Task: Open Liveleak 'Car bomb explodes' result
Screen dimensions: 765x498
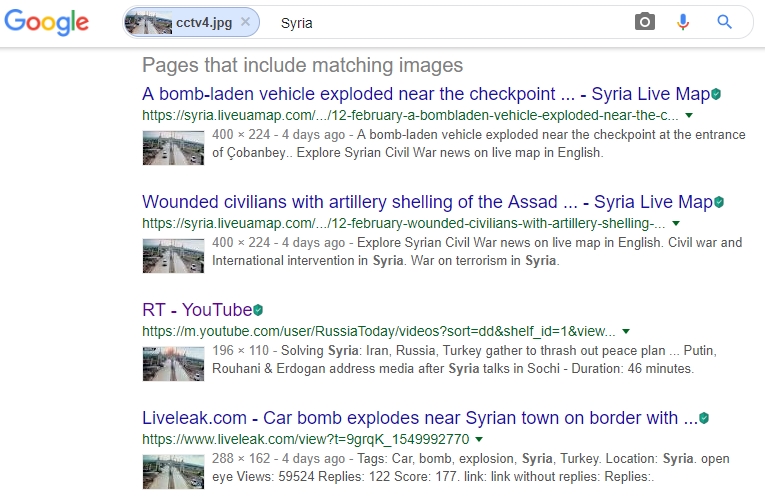Action: (x=420, y=418)
